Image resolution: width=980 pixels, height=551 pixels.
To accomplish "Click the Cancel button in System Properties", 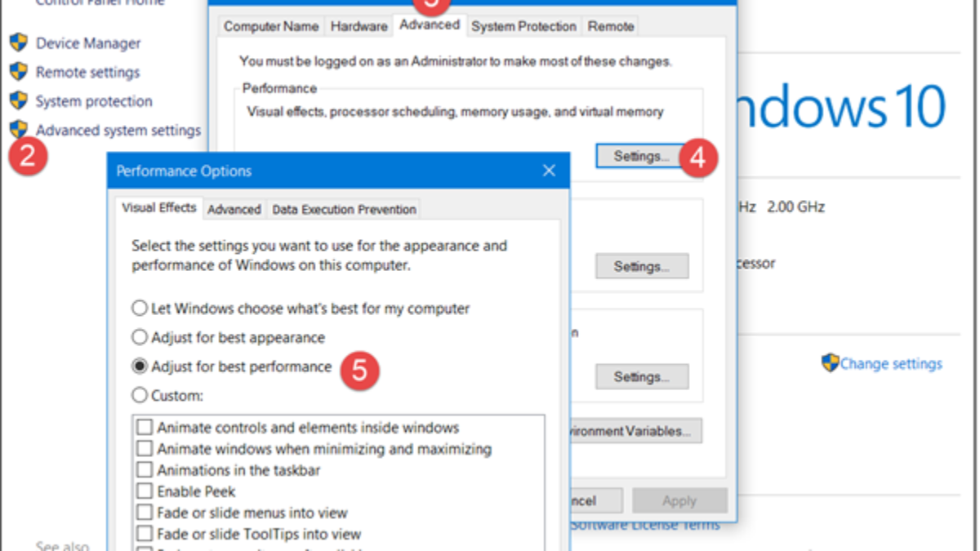I will click(x=596, y=501).
